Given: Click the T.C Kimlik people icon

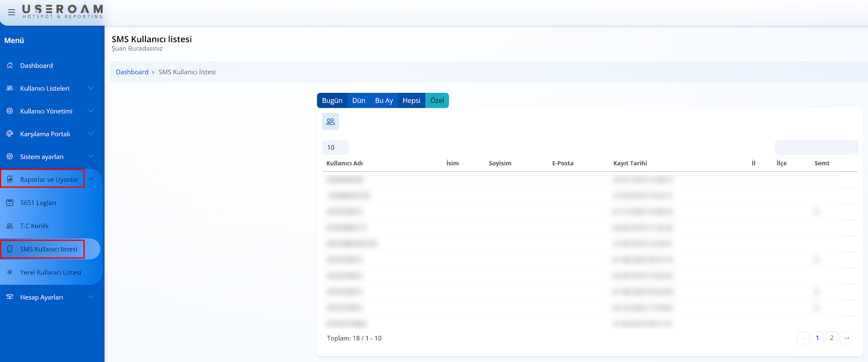Looking at the screenshot, I should point(10,226).
